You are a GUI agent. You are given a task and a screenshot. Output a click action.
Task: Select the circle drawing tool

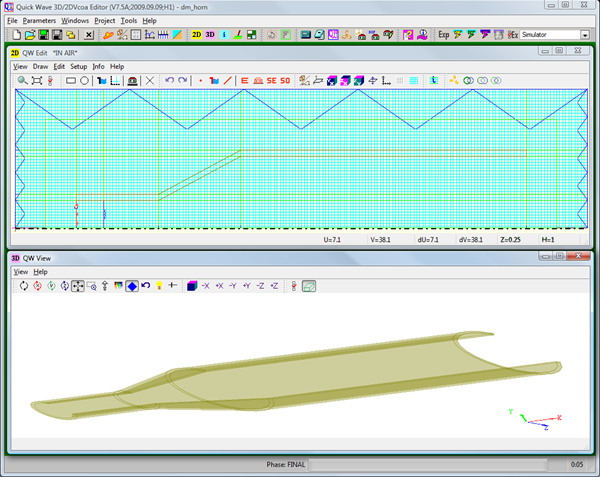(85, 80)
